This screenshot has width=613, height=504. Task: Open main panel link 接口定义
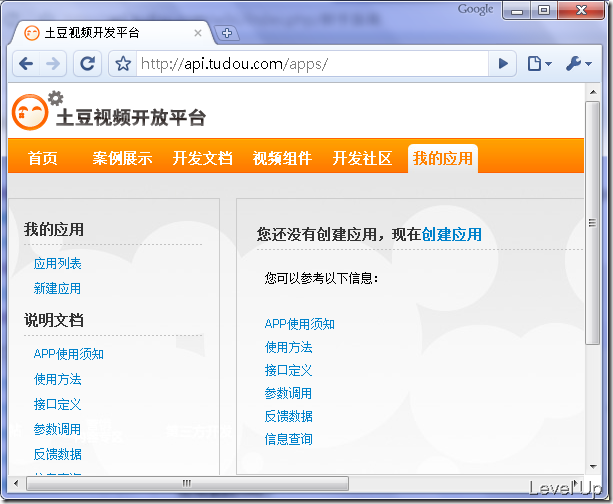[x=289, y=370]
